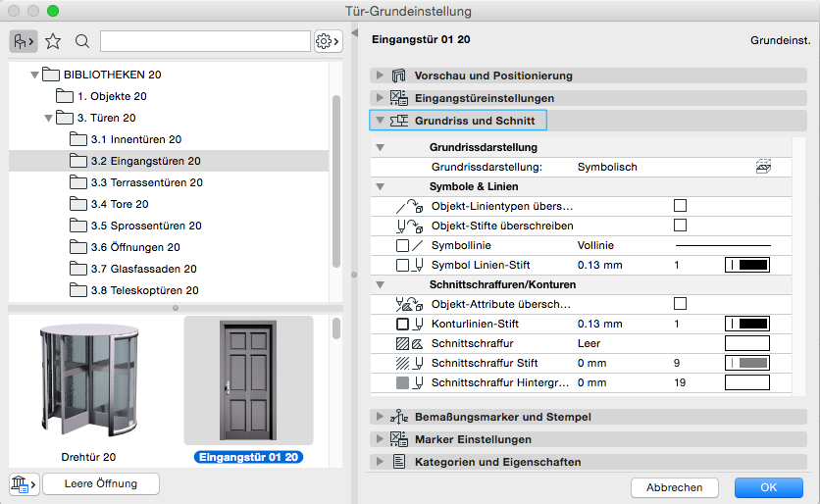Collapse the Grundriss und Schnitt panel
Image resolution: width=820 pixels, height=504 pixels.
[x=379, y=121]
